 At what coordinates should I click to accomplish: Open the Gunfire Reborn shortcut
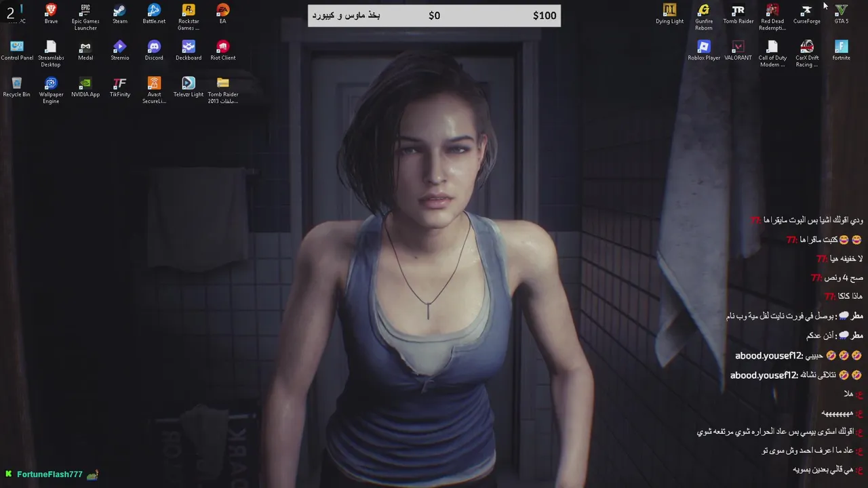704,17
